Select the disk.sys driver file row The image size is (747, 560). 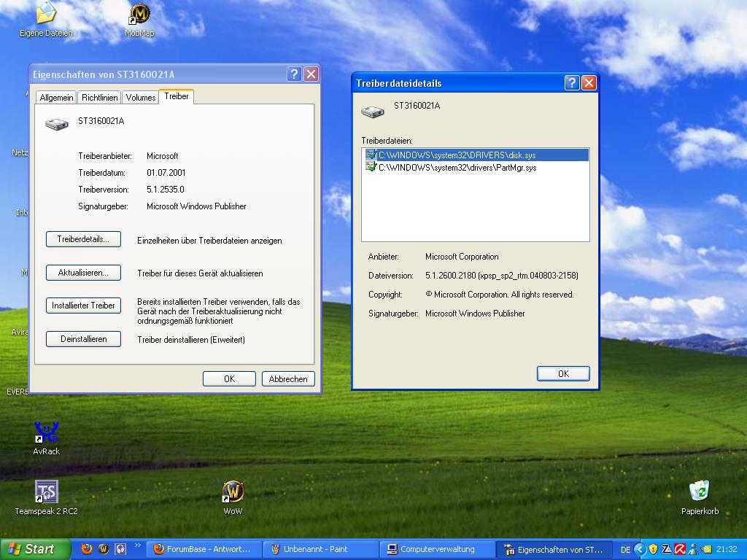click(476, 155)
